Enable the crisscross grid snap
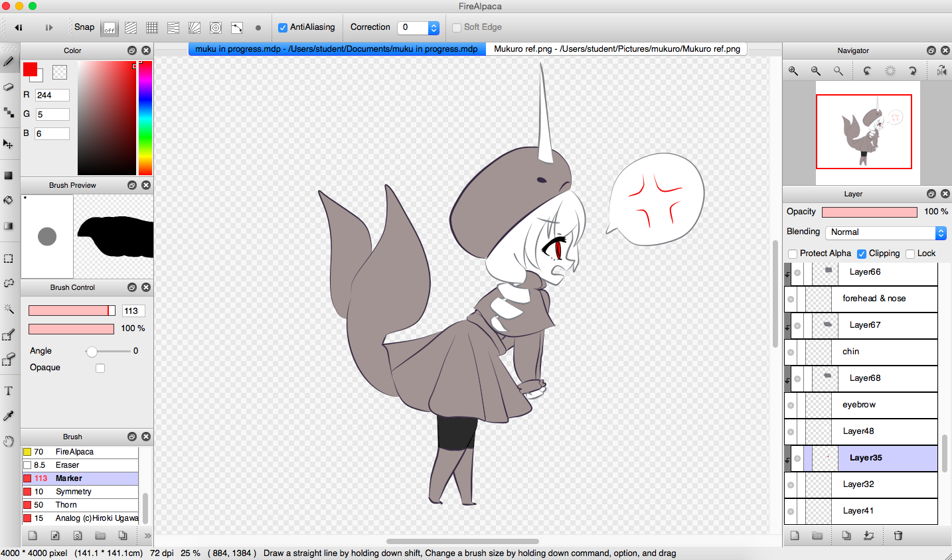 (x=152, y=28)
